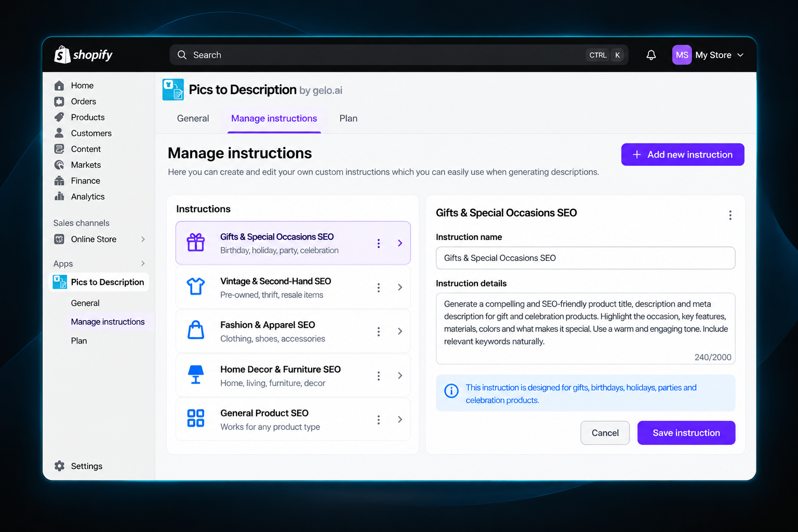Select the Manage instructions tab
The height and width of the screenshot is (532, 798).
click(x=274, y=118)
